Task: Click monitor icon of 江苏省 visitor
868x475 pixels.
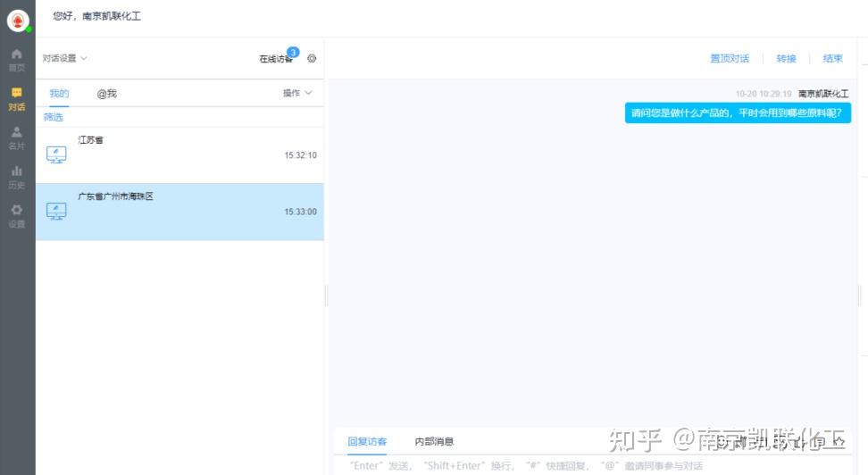Action: (56, 155)
